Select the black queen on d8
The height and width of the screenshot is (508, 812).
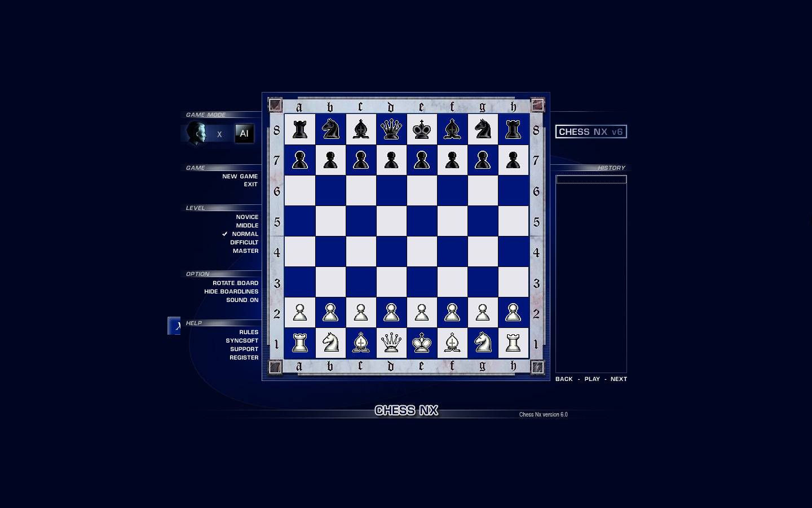click(x=391, y=129)
